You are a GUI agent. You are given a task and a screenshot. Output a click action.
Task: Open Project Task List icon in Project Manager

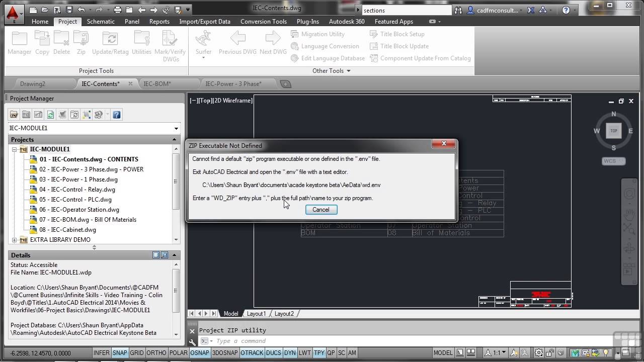tap(62, 115)
